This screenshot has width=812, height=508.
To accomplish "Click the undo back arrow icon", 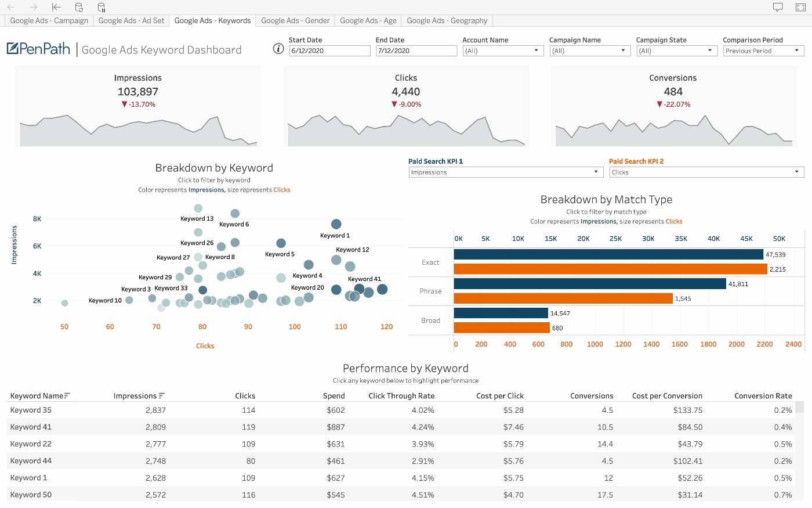I will coord(11,7).
